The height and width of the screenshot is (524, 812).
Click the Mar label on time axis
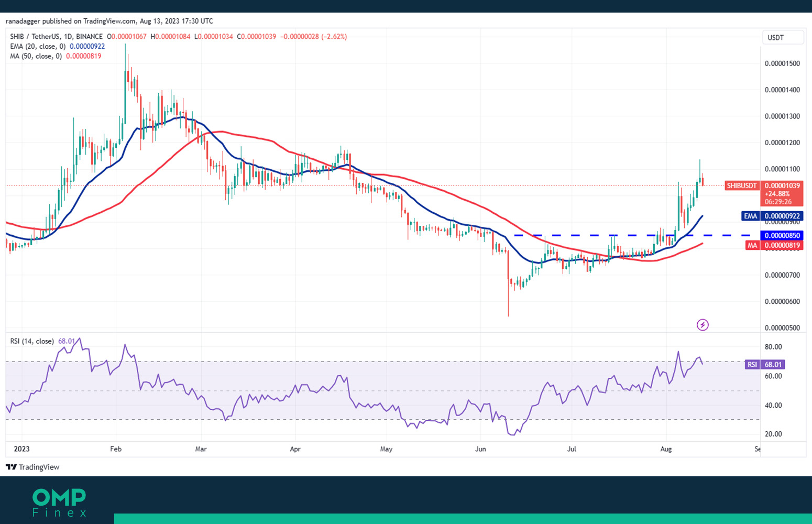coord(201,449)
